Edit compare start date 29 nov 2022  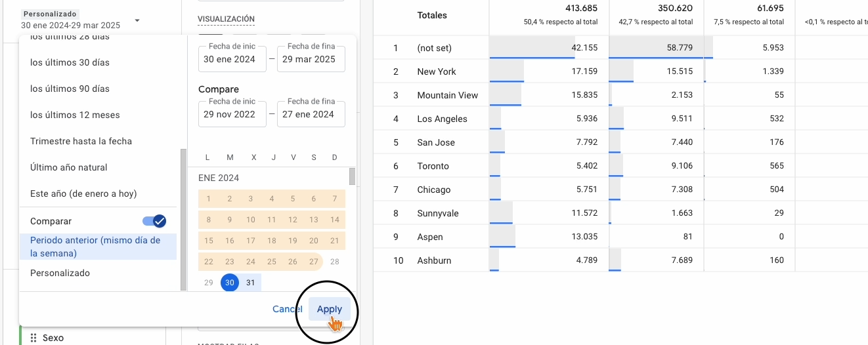tap(231, 114)
